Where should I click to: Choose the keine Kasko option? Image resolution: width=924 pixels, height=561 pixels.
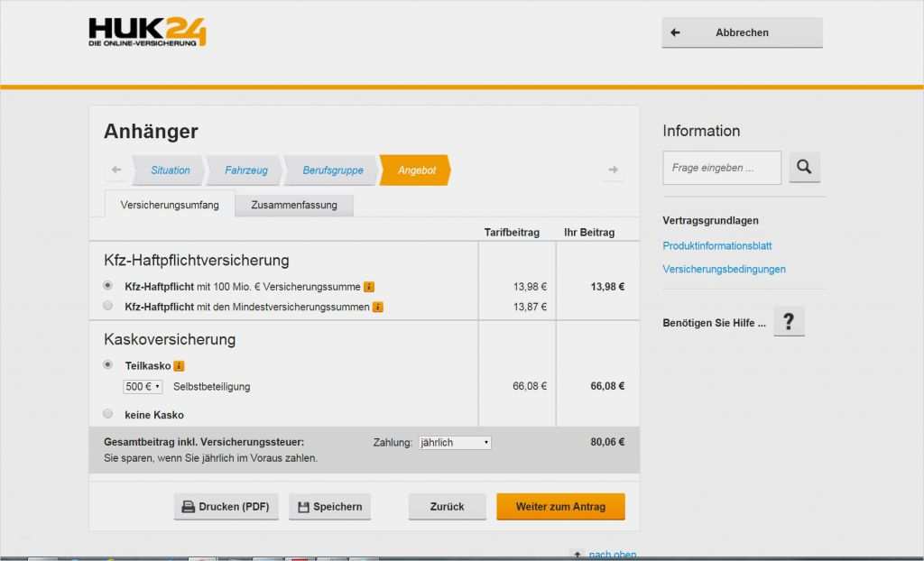point(108,414)
